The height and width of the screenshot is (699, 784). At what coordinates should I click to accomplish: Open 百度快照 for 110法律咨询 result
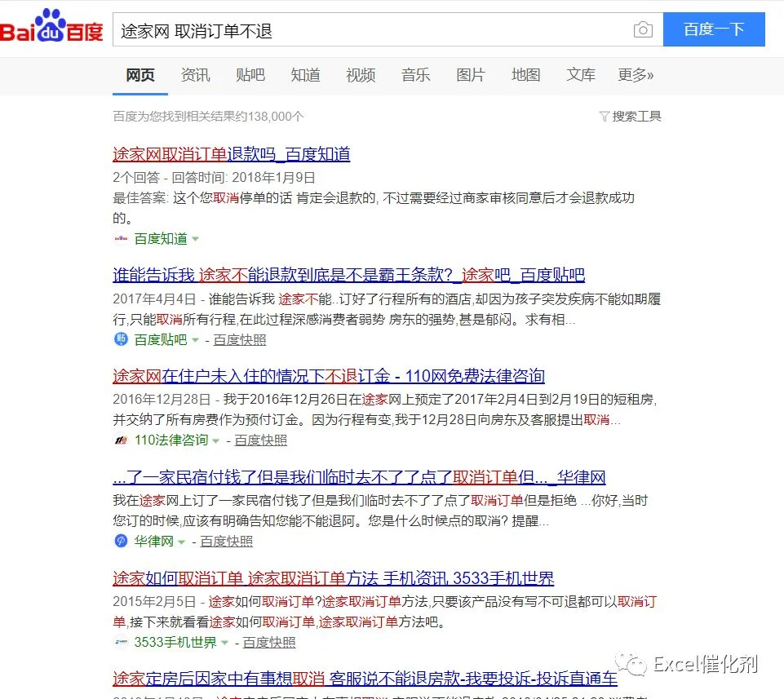pos(260,440)
